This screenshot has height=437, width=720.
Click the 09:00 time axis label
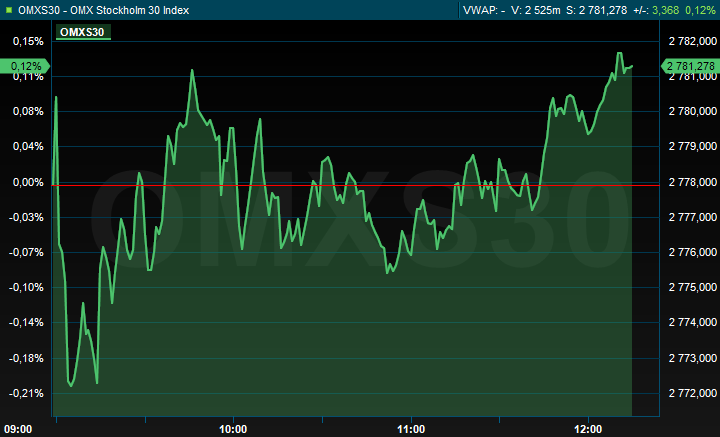point(20,428)
